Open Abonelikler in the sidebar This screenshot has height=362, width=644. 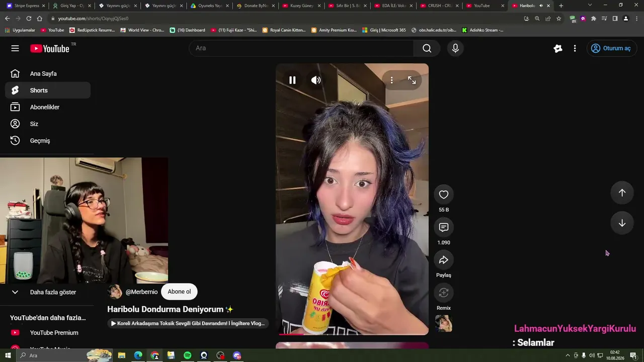pos(48,107)
